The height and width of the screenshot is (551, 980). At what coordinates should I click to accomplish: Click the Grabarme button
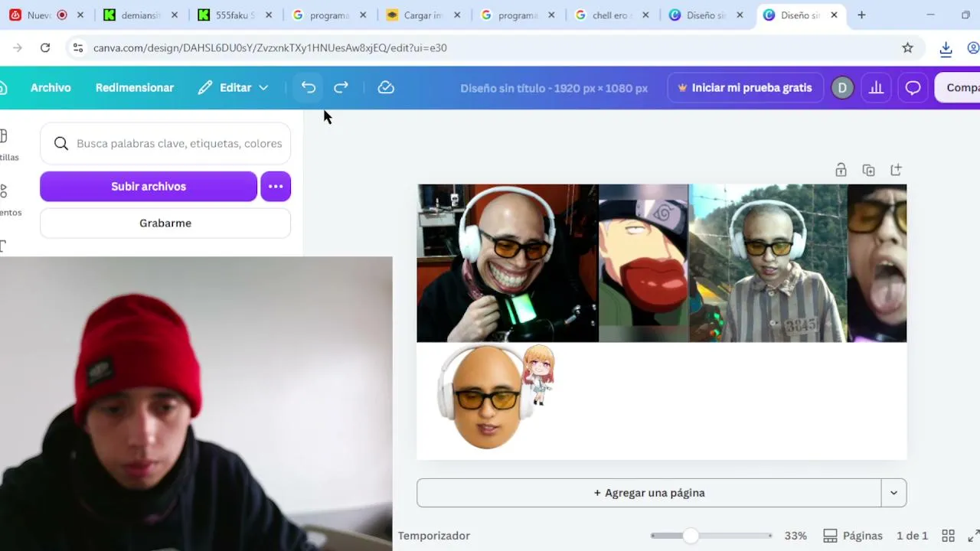tap(165, 223)
